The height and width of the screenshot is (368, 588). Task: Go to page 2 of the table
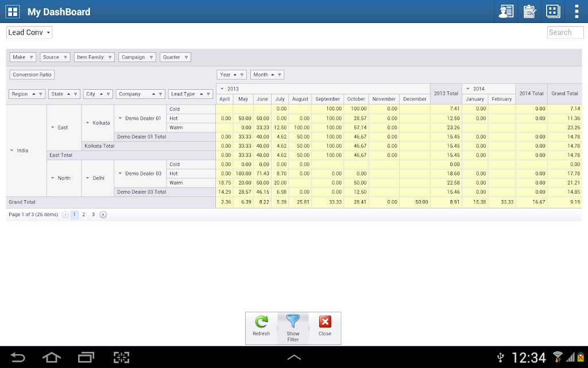pos(84,215)
